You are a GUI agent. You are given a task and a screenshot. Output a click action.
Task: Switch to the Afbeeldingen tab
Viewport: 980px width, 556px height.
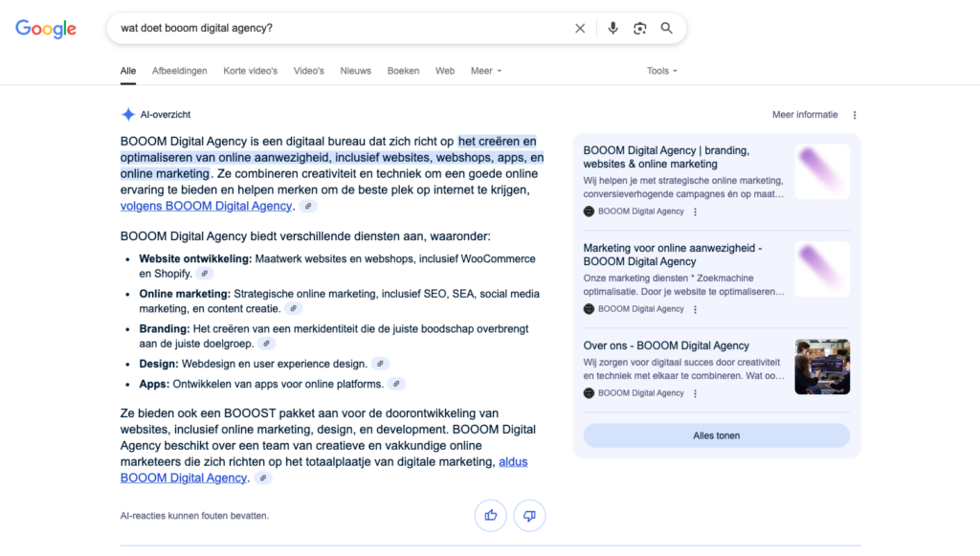179,71
